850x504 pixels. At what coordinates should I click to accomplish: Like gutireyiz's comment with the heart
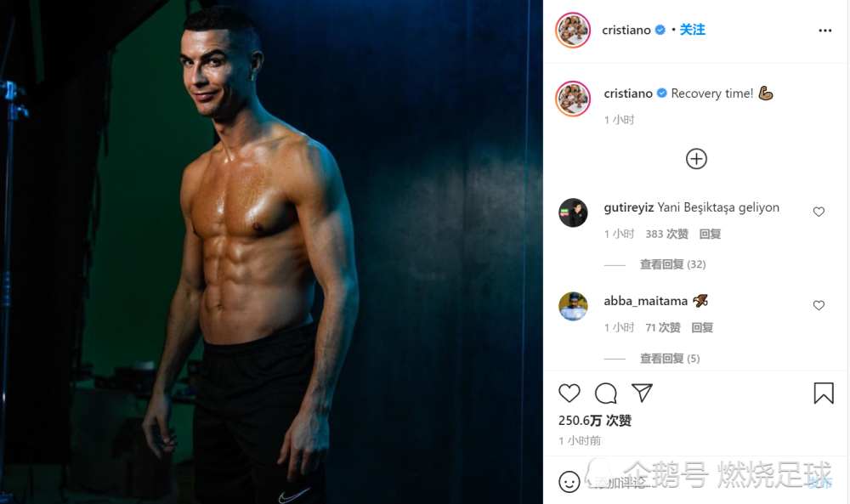point(819,212)
